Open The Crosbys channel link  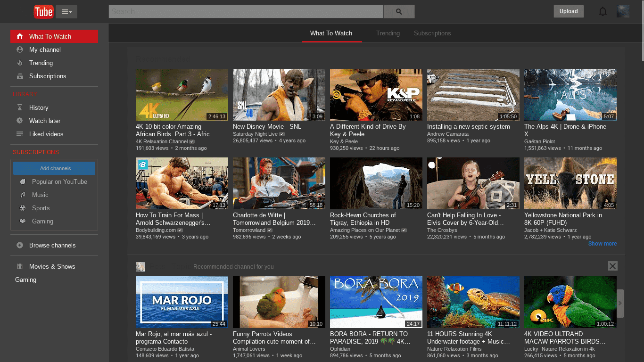(442, 230)
